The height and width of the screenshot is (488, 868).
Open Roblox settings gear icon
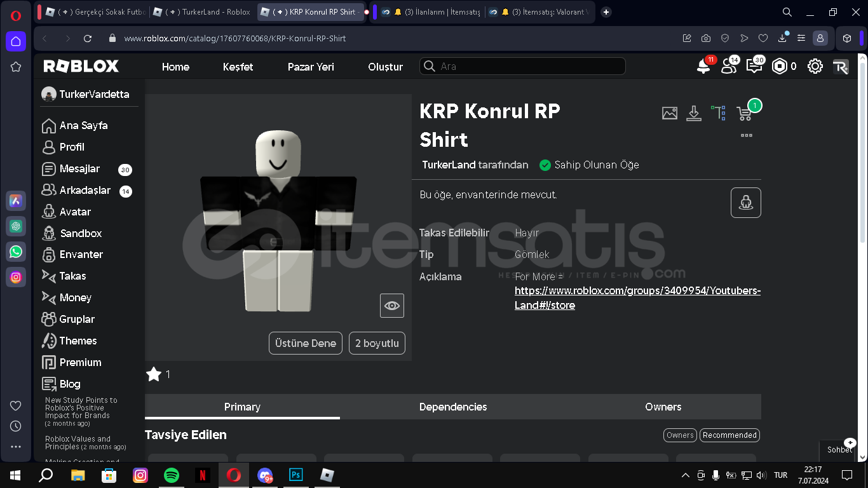[815, 66]
